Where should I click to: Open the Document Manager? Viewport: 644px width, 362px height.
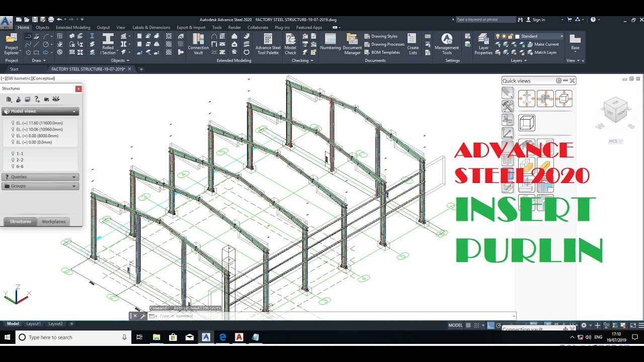tap(352, 44)
